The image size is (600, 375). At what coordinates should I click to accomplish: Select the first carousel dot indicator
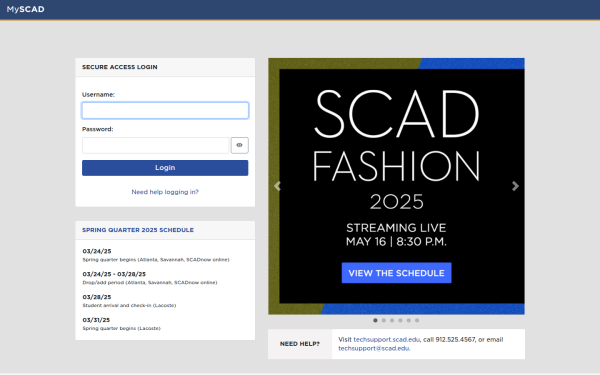[375, 321]
